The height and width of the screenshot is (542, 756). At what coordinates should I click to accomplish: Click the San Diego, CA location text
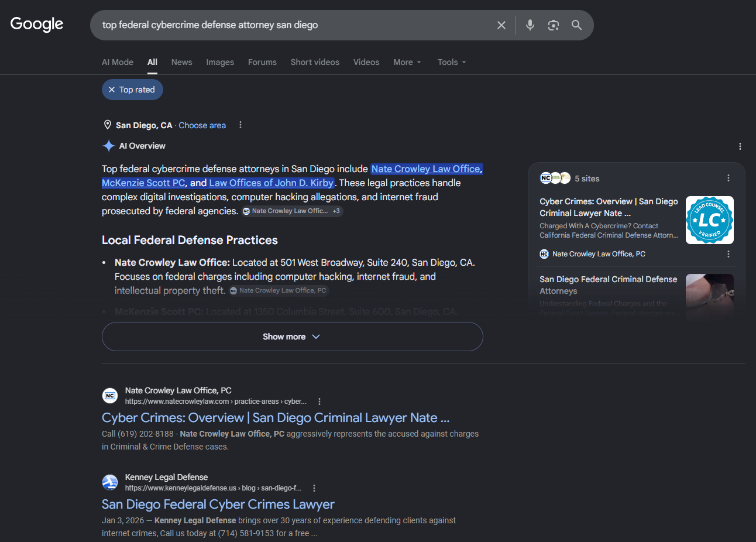[144, 125]
